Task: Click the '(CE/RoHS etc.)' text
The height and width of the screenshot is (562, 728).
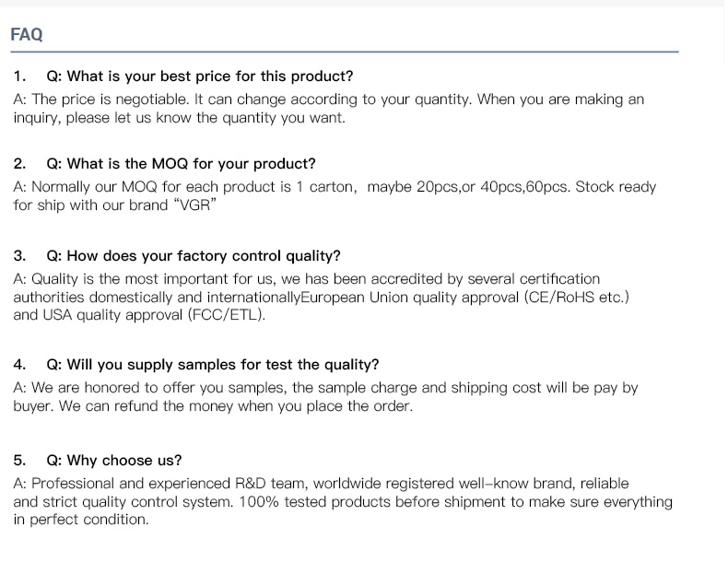Action: [x=577, y=297]
